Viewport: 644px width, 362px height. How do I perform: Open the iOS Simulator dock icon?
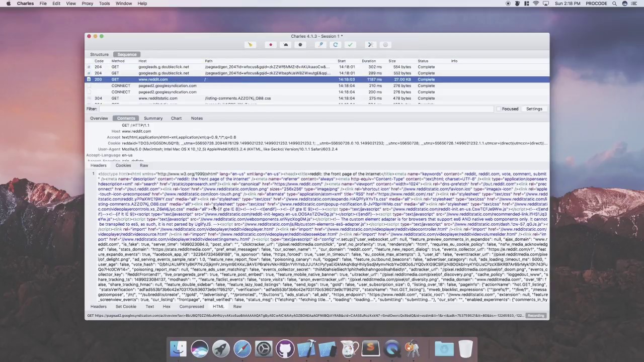click(x=328, y=348)
